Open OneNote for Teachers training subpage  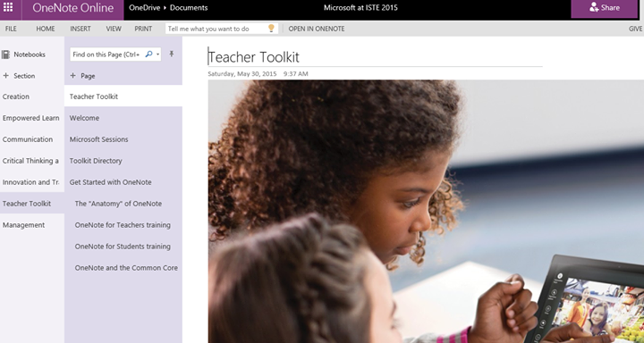pyautogui.click(x=123, y=225)
